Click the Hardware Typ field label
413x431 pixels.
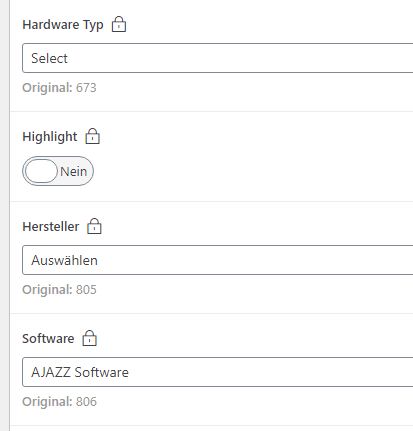tap(63, 25)
